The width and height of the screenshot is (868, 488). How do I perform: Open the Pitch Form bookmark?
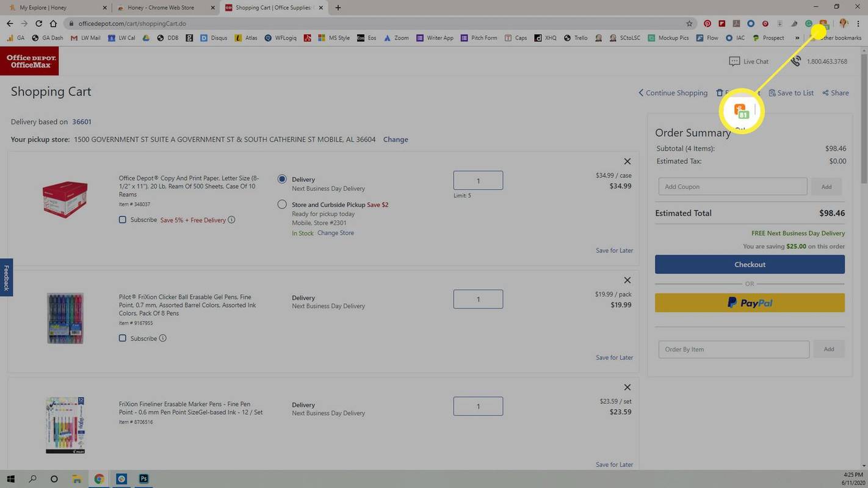click(x=479, y=38)
